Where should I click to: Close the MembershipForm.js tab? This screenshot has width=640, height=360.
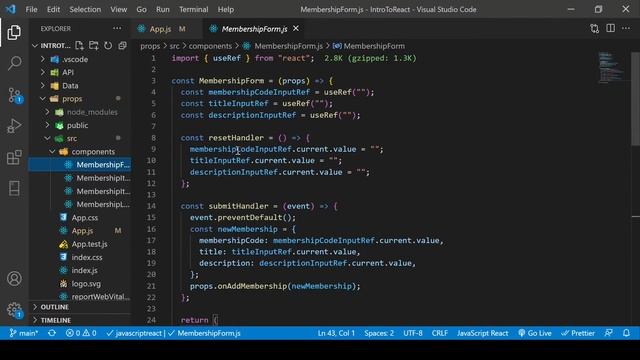(296, 28)
